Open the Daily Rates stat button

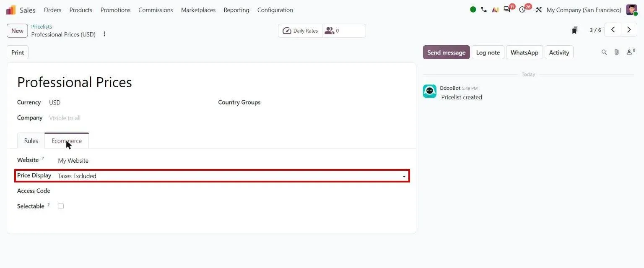pos(300,31)
